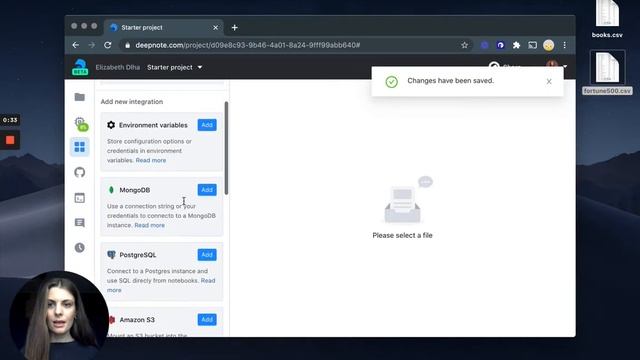
Task: Add the MongoDB integration
Action: (207, 190)
